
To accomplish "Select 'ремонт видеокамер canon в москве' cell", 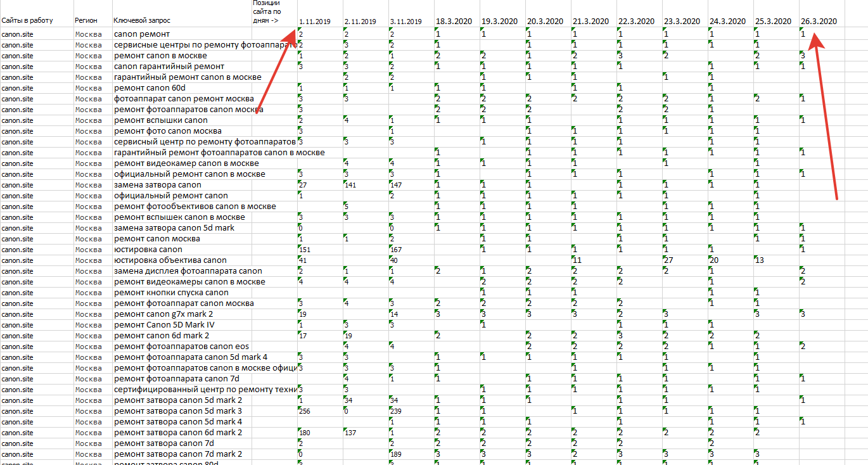I will pyautogui.click(x=186, y=163).
